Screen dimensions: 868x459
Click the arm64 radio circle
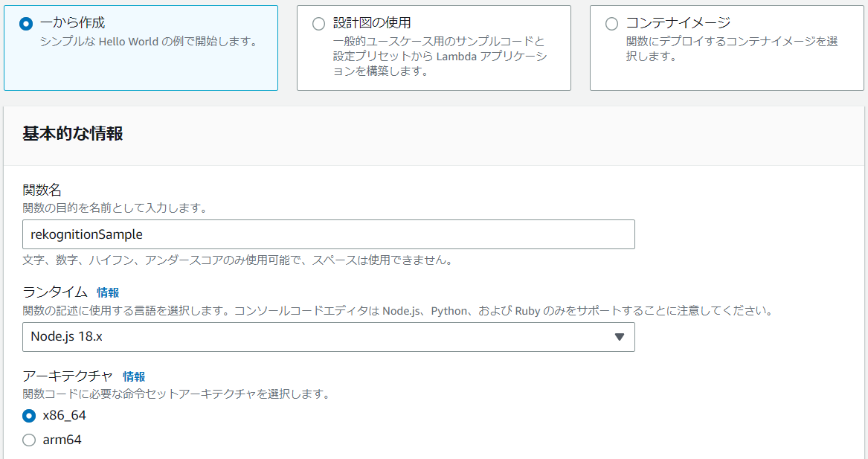[28, 440]
